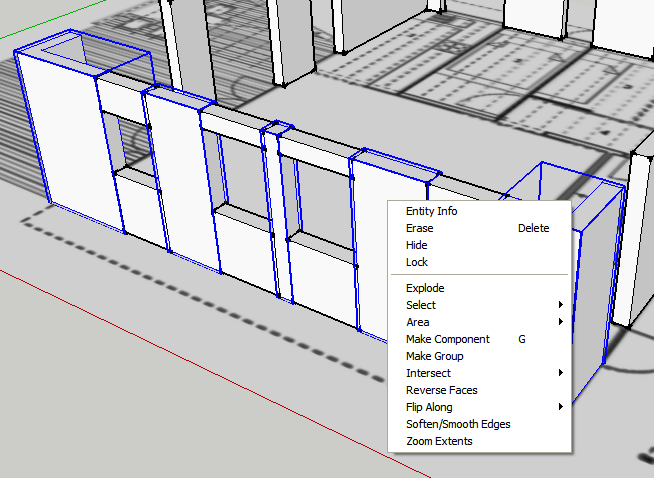Image resolution: width=654 pixels, height=478 pixels.
Task: Hide the selected geometry via Hide
Action: click(416, 245)
